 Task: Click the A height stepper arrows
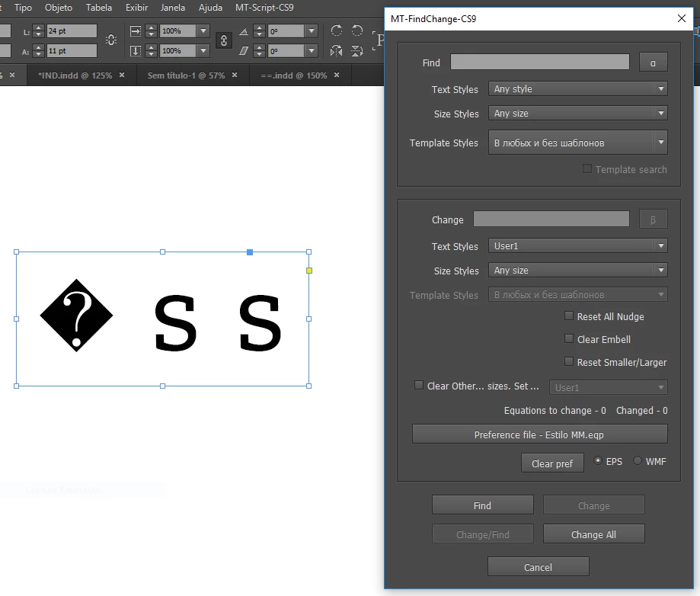coord(38,51)
